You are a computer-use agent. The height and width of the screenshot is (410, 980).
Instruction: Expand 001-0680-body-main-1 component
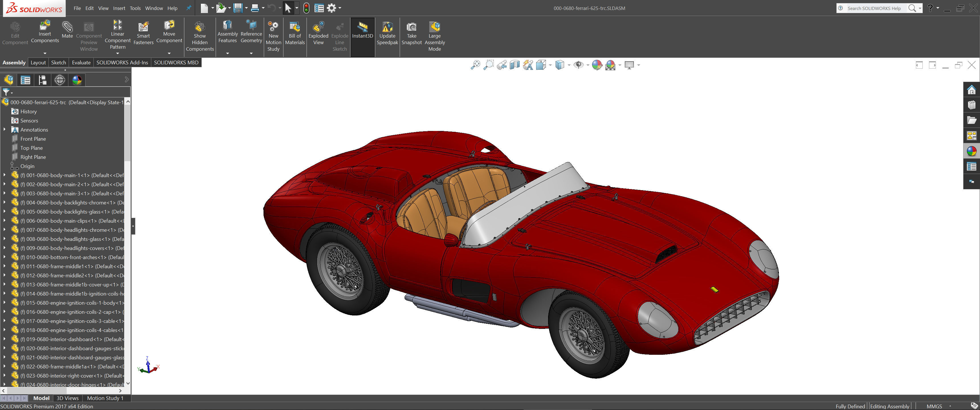click(x=4, y=175)
